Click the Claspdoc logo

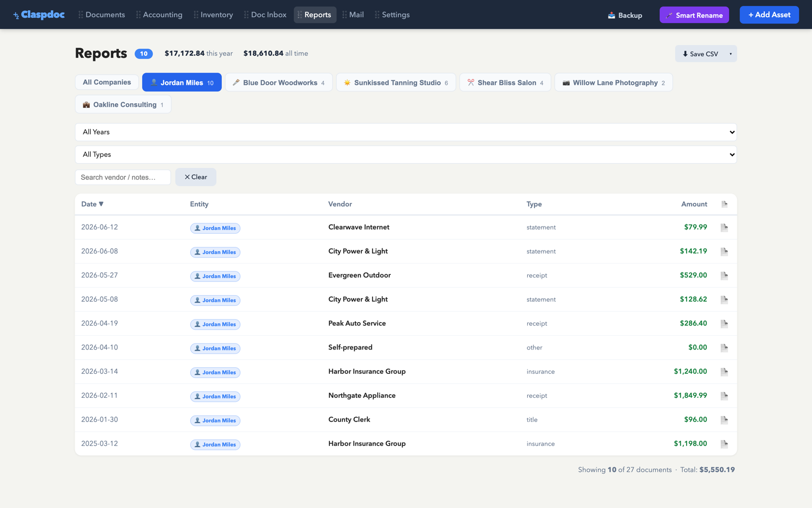click(39, 15)
